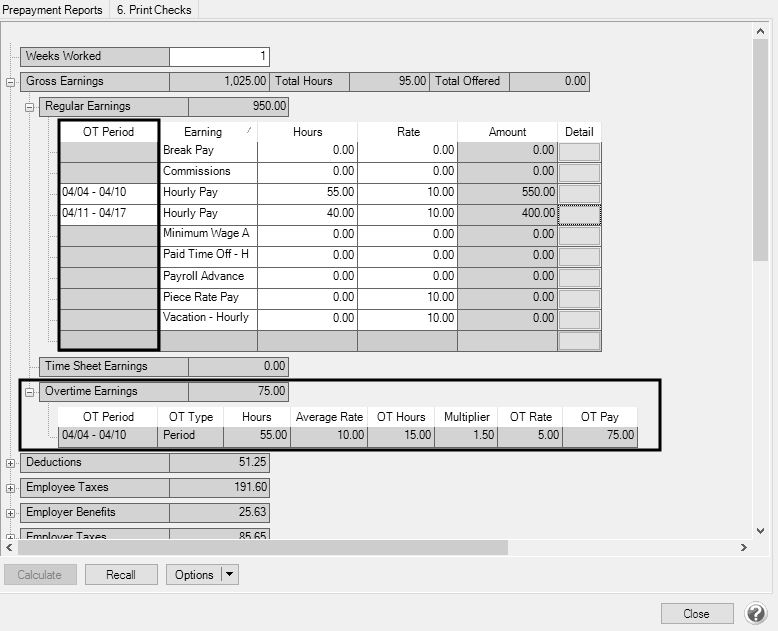Viewport: 778px width, 631px height.
Task: Click the Options button
Action: coord(194,575)
